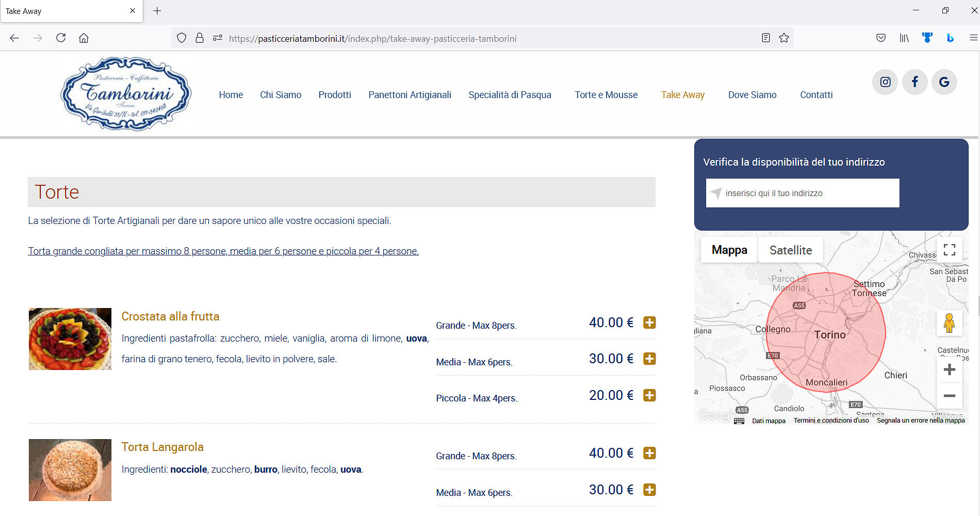Zoom out on the map
The image size is (980, 516).
[x=949, y=396]
